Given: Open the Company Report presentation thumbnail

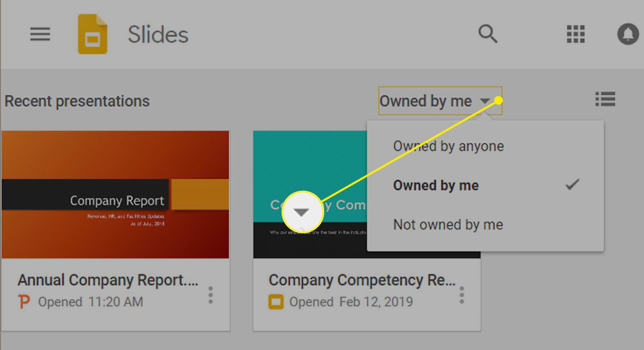Looking at the screenshot, I should point(115,194).
